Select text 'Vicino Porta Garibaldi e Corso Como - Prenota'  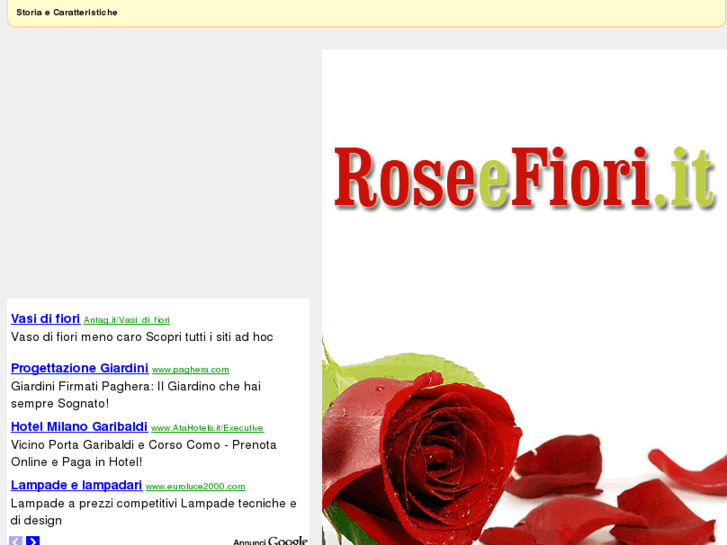point(143,444)
